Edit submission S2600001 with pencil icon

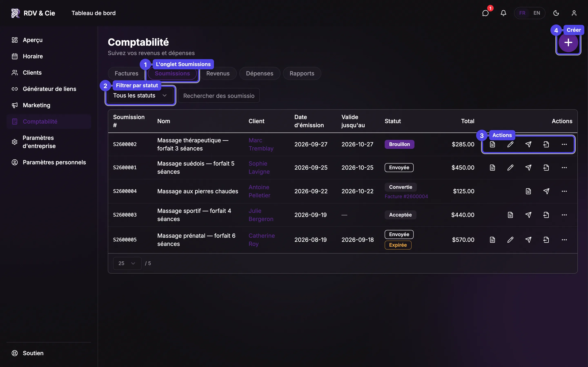click(x=510, y=167)
